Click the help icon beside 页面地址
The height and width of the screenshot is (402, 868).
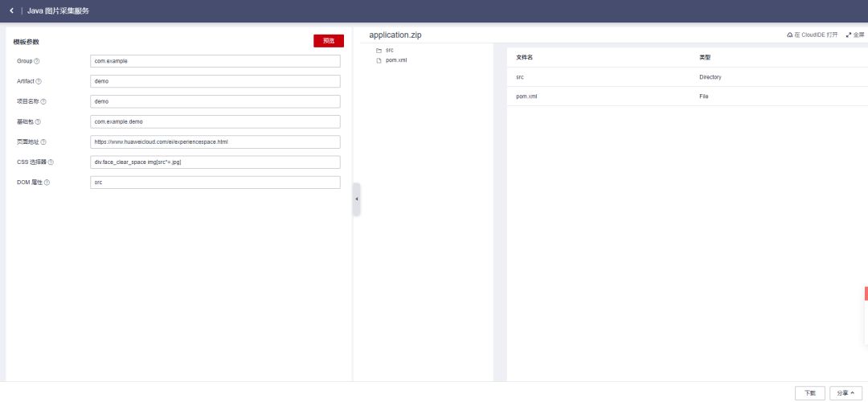click(43, 142)
